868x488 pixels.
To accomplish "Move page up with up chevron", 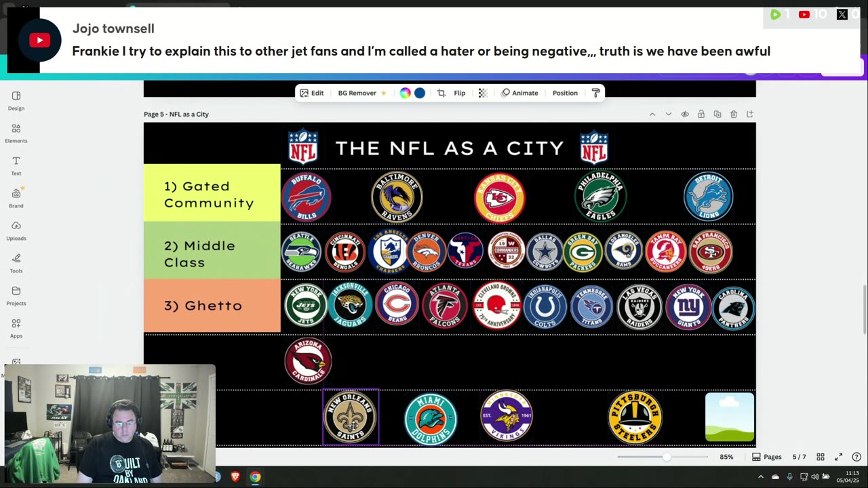I will (652, 114).
